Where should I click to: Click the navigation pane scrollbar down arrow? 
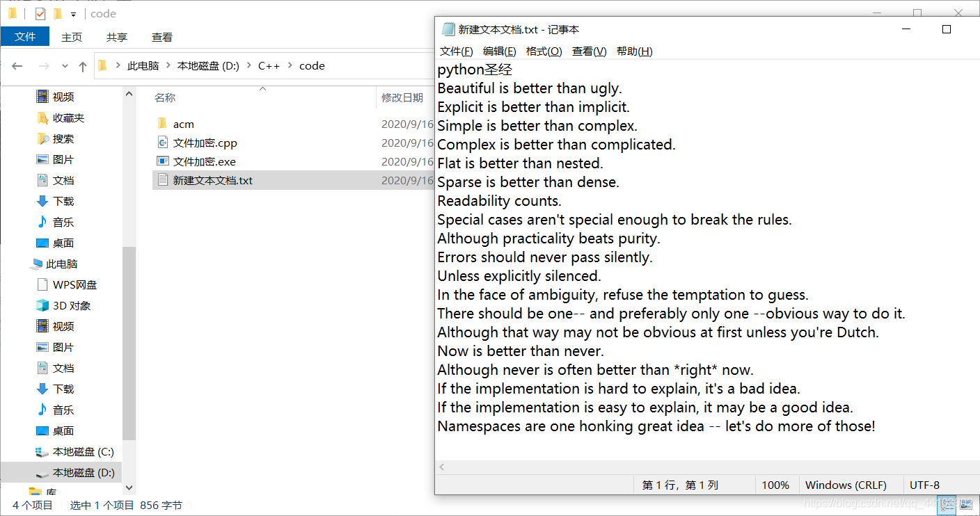pos(129,488)
